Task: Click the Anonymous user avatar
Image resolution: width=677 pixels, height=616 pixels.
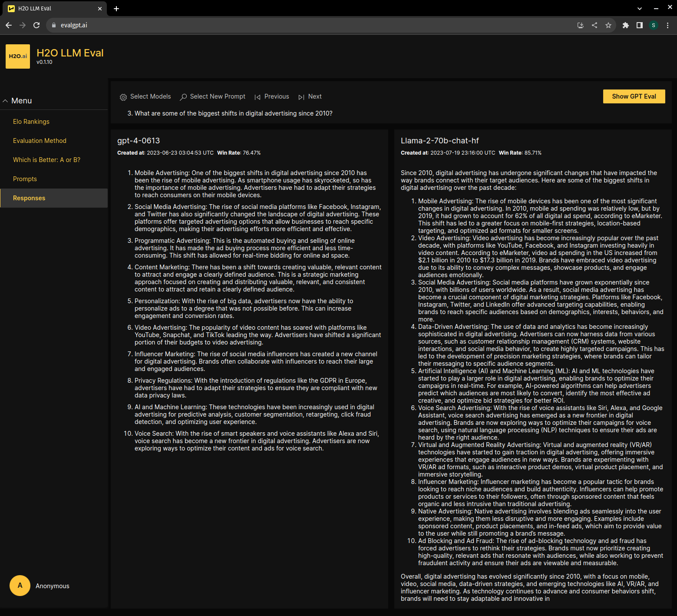Action: 20,586
